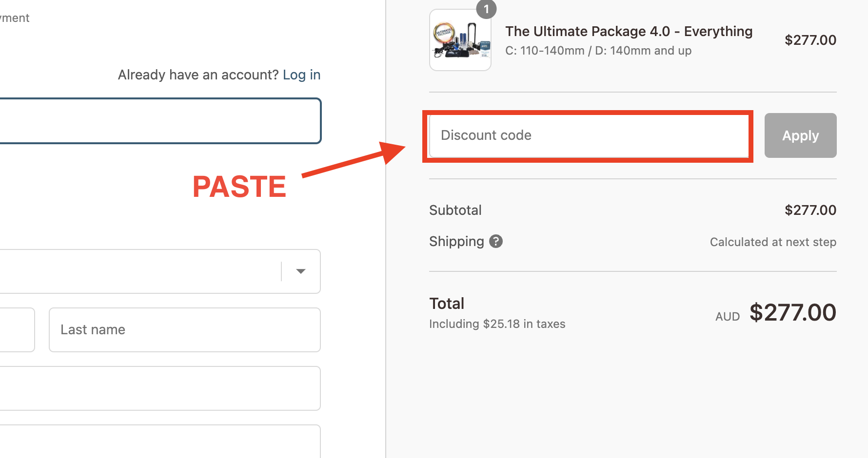Focus the Last name field
Viewport: 868px width, 458px height.
pyautogui.click(x=184, y=330)
